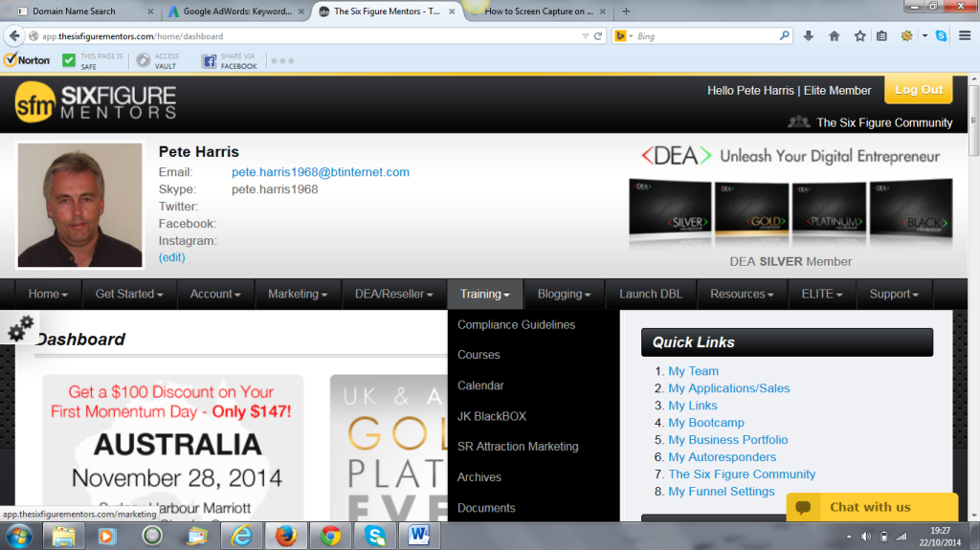Expand the DEA/Reseller dropdown
Viewport: 980px width, 550px height.
(x=393, y=294)
